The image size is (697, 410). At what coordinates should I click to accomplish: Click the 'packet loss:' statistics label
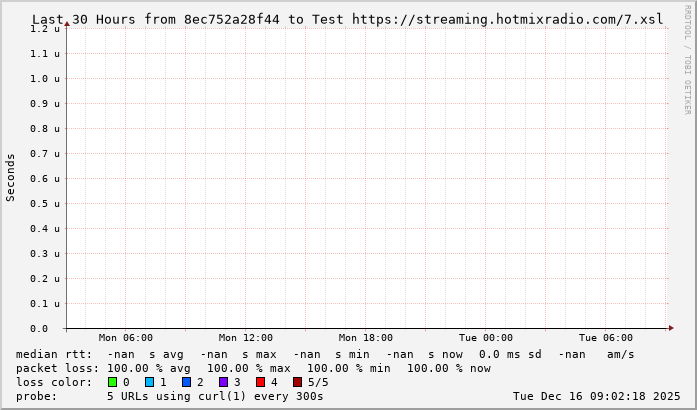point(58,368)
